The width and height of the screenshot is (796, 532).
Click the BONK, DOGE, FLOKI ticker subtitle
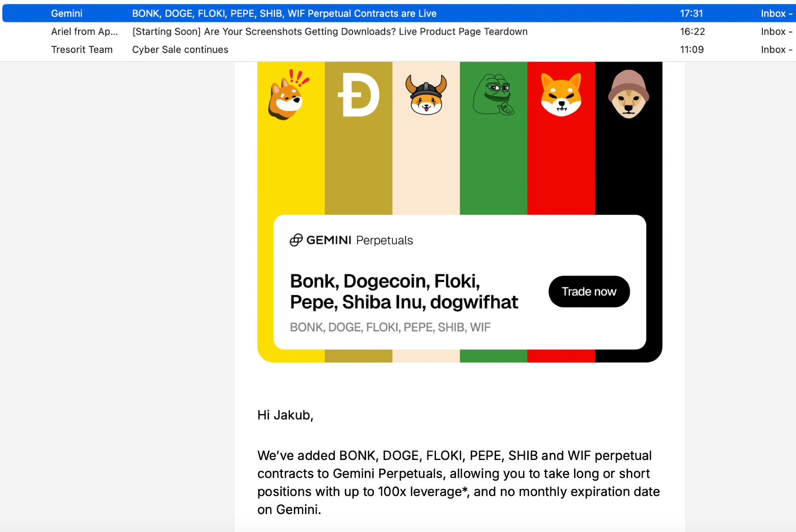(390, 327)
